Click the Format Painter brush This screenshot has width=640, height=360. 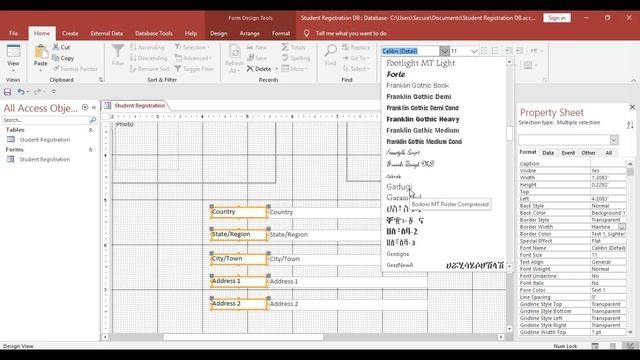(56, 69)
